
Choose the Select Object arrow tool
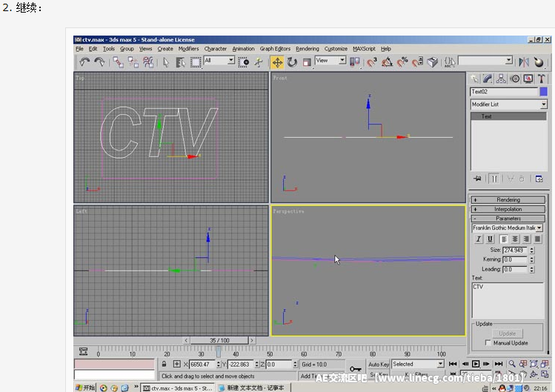166,62
